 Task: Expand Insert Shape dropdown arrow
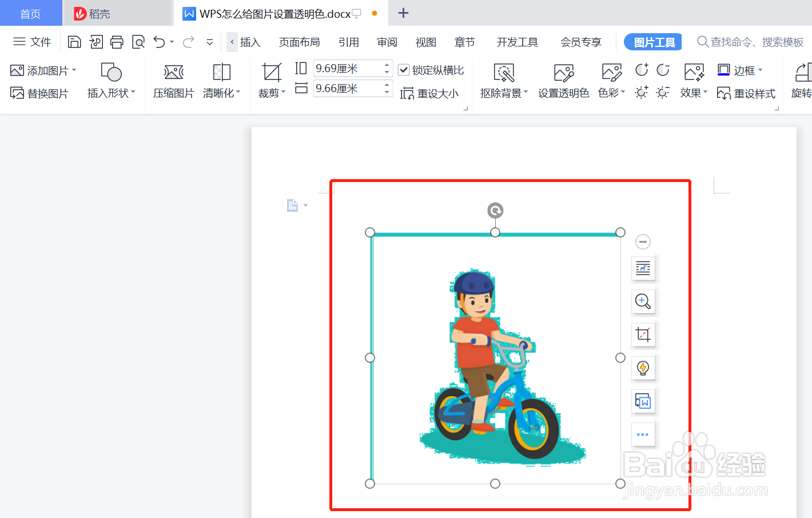133,92
